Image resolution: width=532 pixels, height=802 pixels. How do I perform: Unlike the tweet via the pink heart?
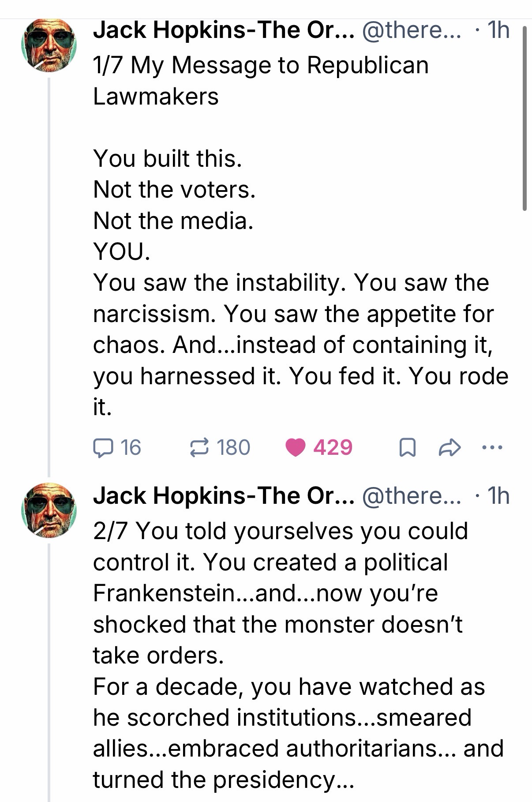pos(296,448)
